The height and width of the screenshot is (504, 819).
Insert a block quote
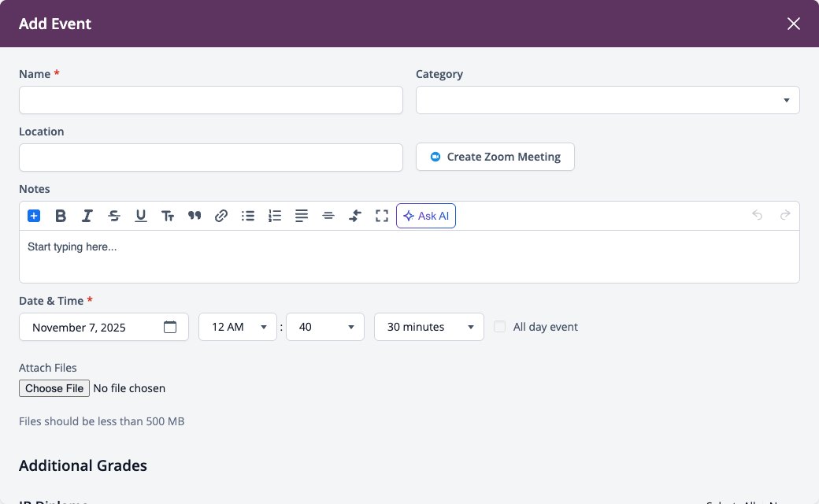(195, 216)
